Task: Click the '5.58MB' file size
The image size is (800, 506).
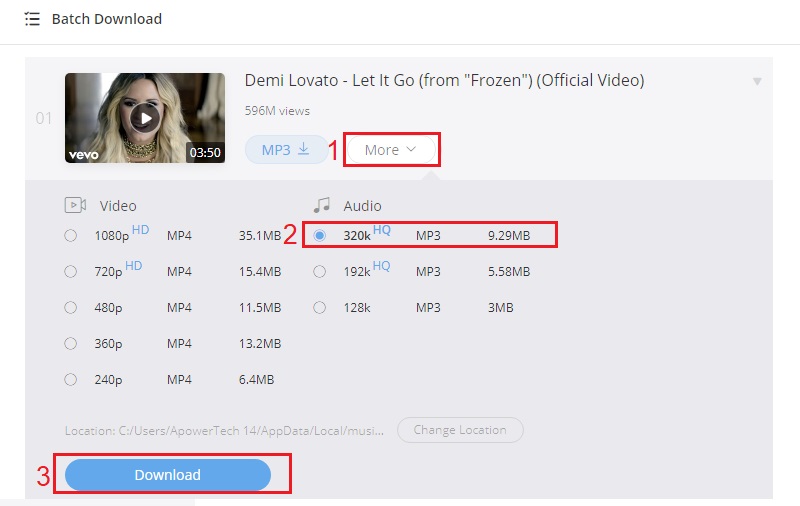Action: (509, 271)
